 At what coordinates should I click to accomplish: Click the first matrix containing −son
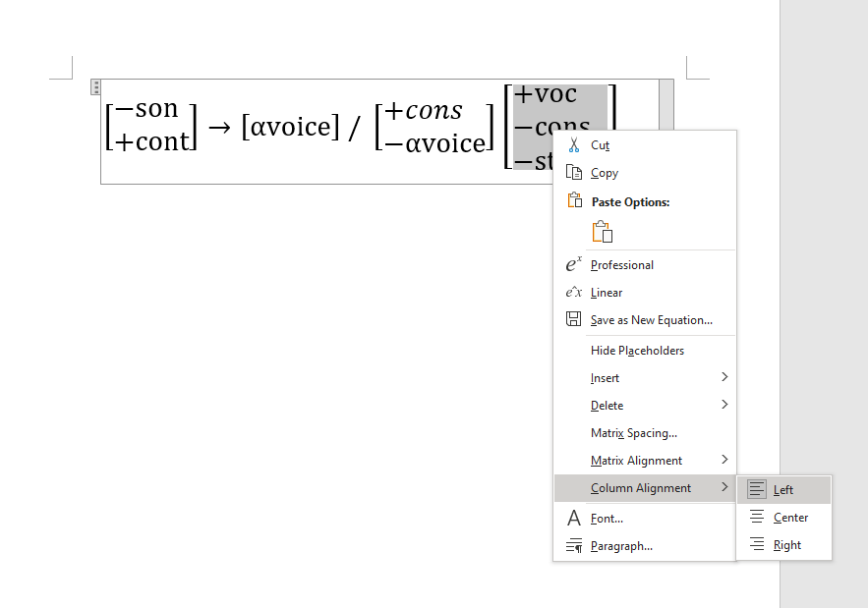tap(151, 126)
